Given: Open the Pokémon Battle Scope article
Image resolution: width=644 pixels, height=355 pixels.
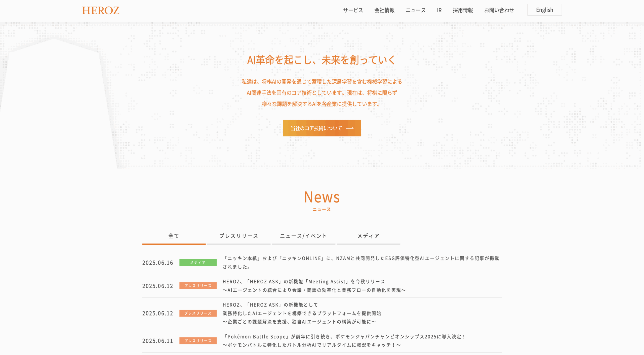Looking at the screenshot, I should click(344, 341).
